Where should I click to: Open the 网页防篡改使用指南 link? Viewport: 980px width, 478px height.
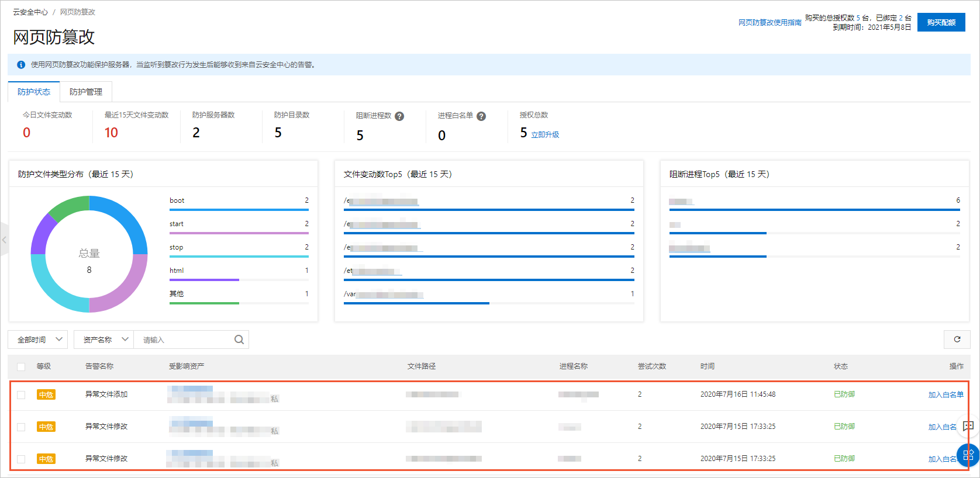click(x=769, y=23)
